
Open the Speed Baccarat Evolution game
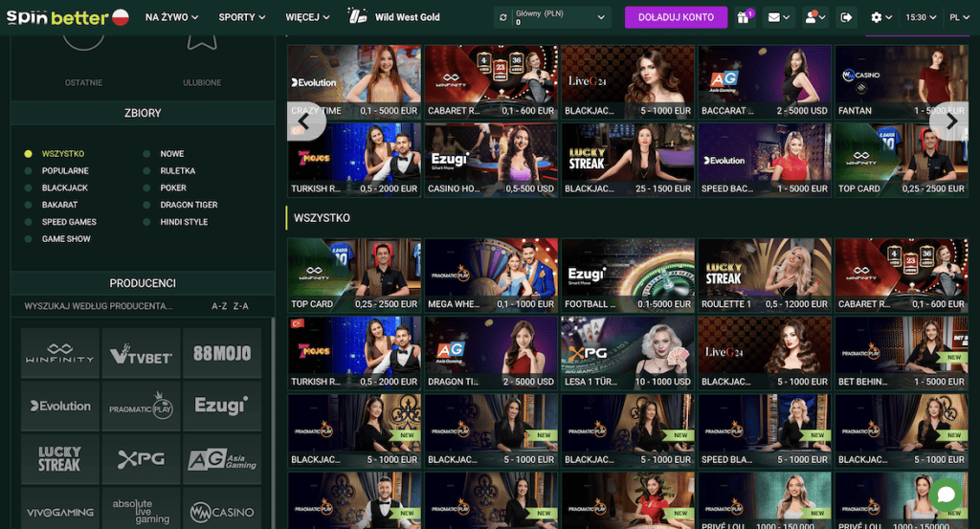click(765, 160)
